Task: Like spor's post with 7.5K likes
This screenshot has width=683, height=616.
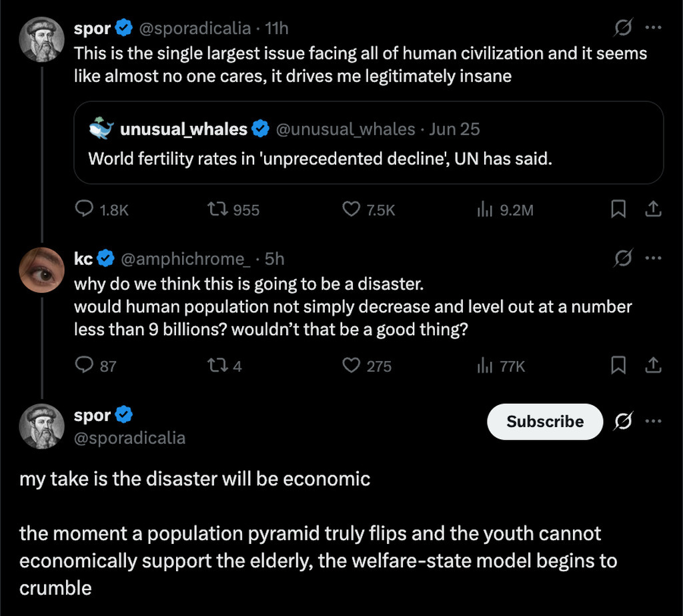Action: coord(352,210)
